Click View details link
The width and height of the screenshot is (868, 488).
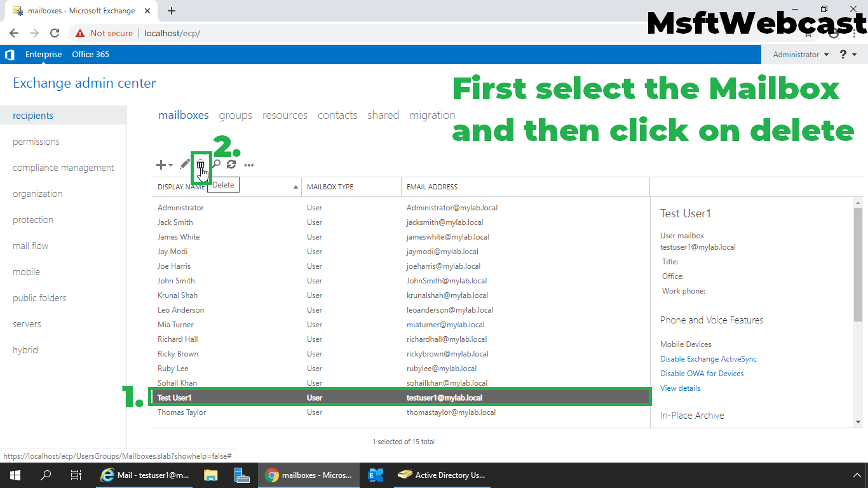[x=680, y=388]
